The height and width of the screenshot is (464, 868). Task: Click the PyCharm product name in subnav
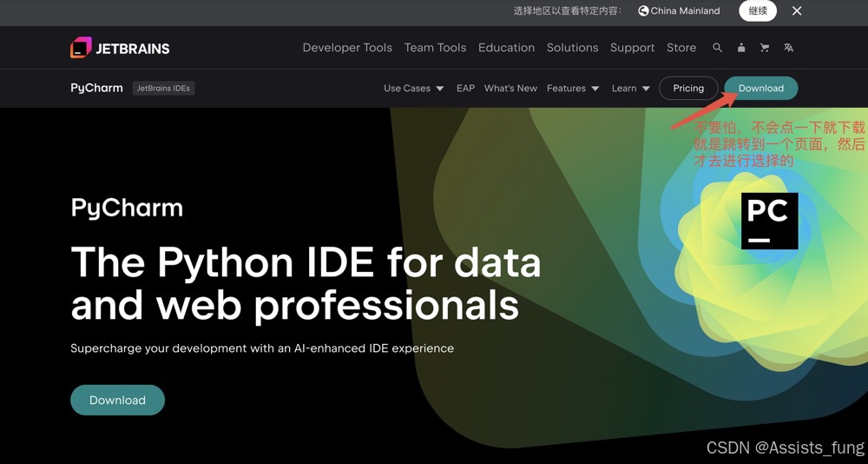(x=96, y=88)
